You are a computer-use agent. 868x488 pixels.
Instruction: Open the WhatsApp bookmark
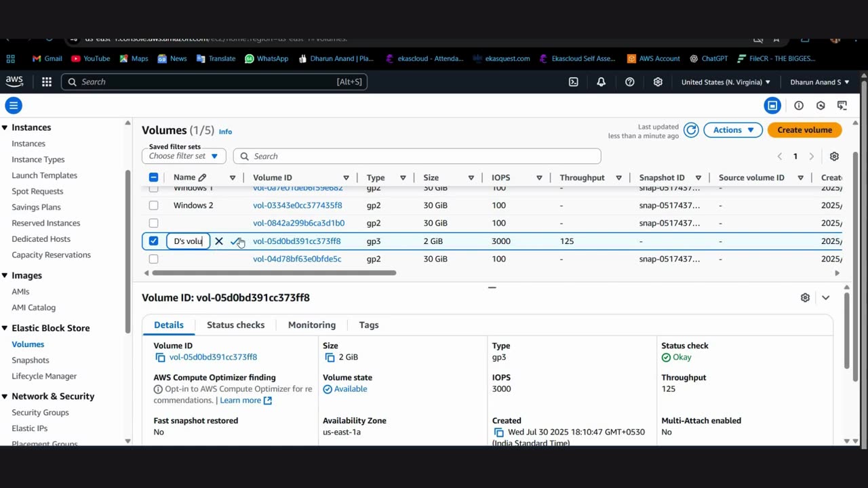tap(267, 58)
